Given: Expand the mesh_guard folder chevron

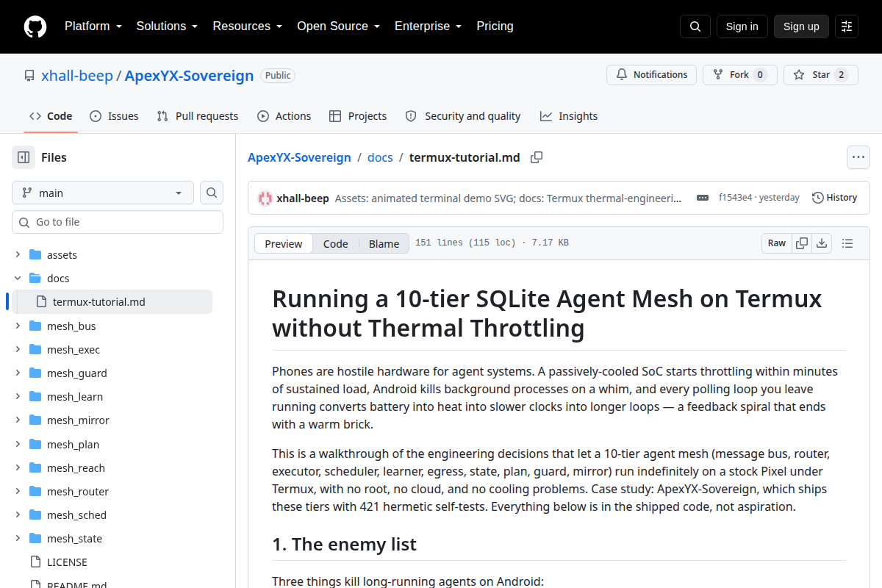Looking at the screenshot, I should [18, 373].
